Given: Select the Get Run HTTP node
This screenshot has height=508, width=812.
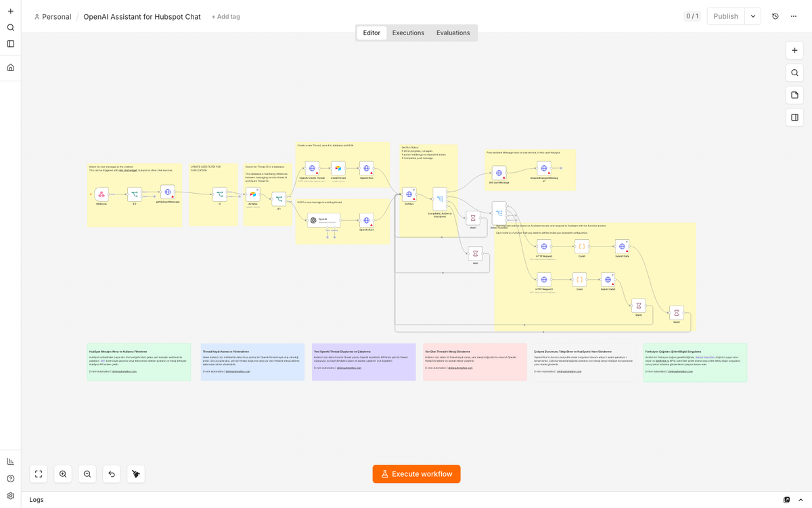Looking at the screenshot, I should (x=409, y=194).
